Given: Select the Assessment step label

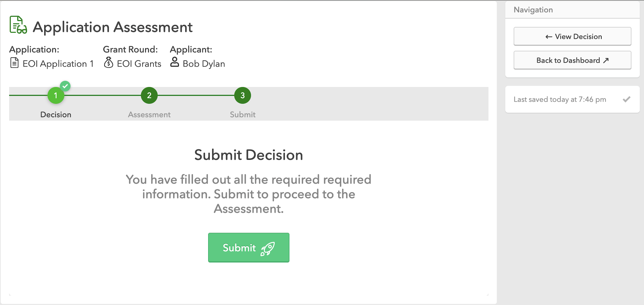Looking at the screenshot, I should (x=149, y=115).
